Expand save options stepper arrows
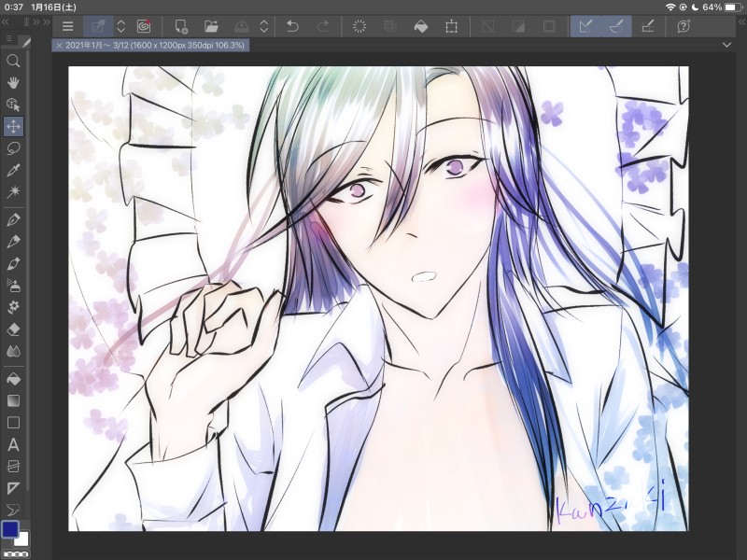The width and height of the screenshot is (747, 560). point(264,27)
